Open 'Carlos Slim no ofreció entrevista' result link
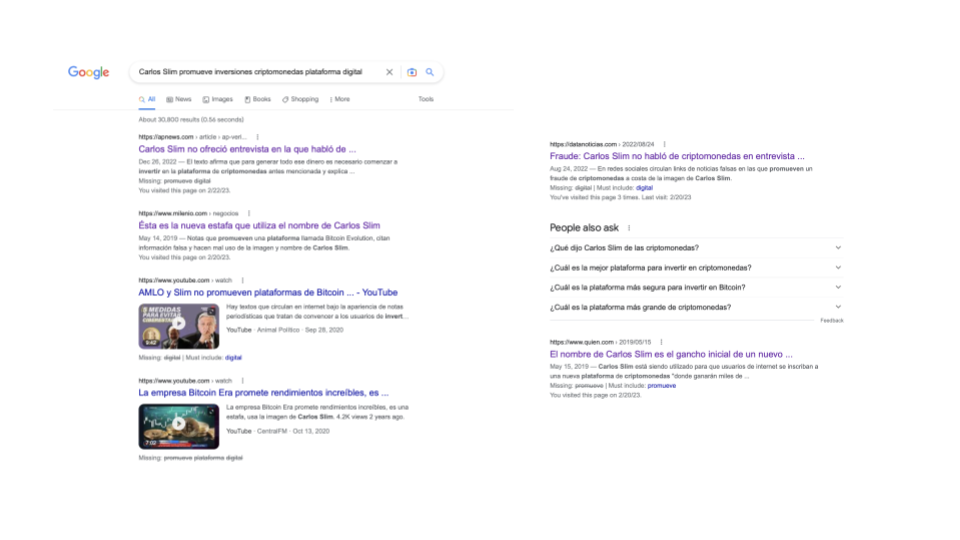 247,149
